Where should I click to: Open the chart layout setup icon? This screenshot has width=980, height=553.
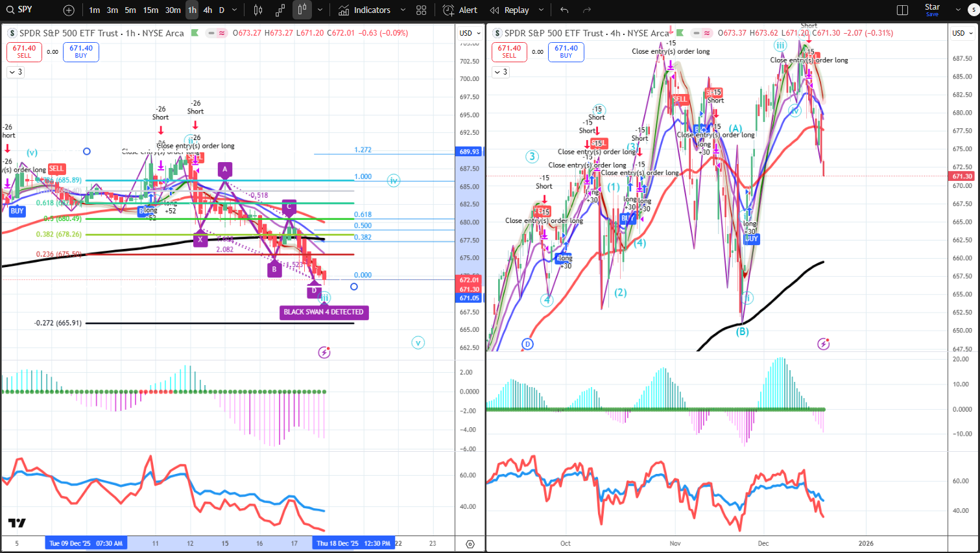(902, 10)
